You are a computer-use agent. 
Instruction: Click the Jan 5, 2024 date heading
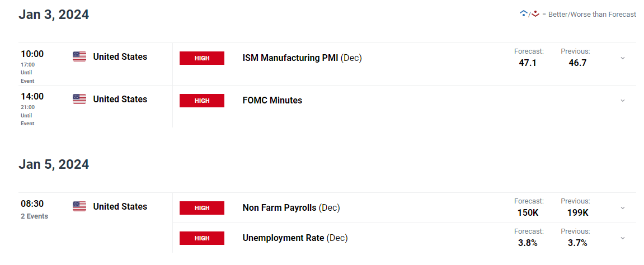(x=54, y=164)
